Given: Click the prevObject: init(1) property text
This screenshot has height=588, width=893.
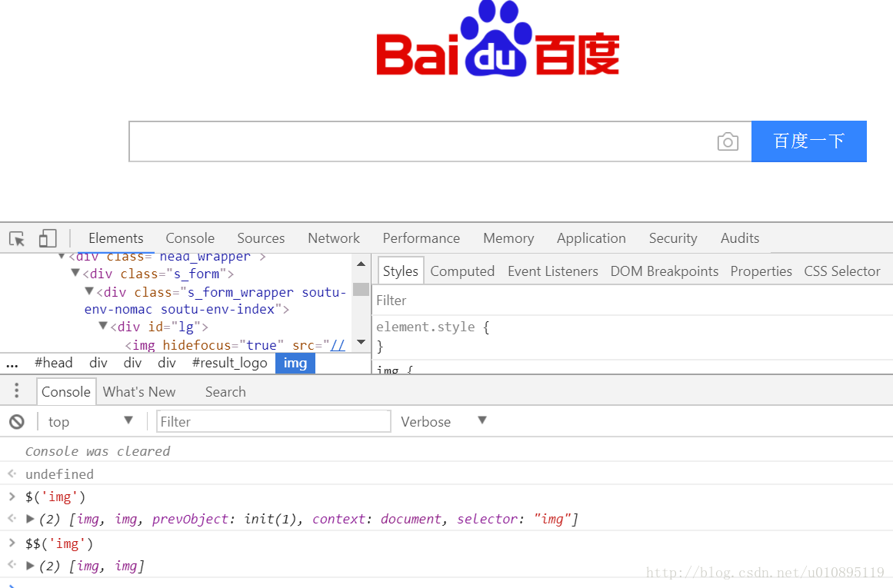Looking at the screenshot, I should (x=224, y=519).
